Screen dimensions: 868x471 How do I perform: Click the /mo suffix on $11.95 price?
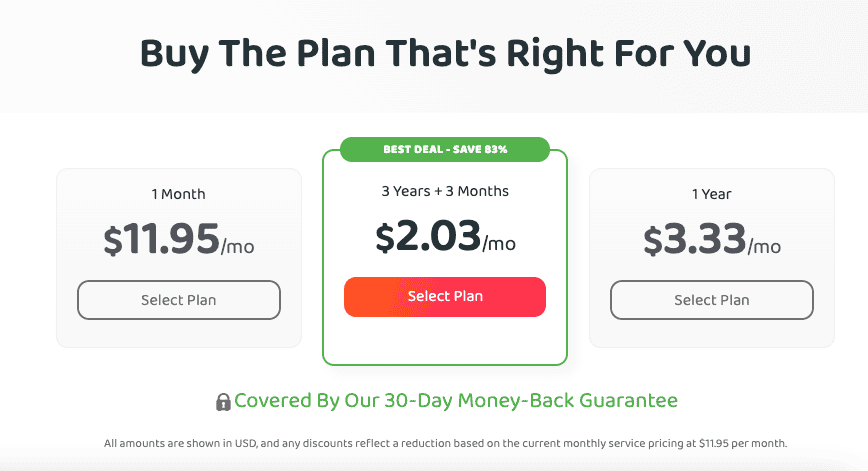coord(237,247)
